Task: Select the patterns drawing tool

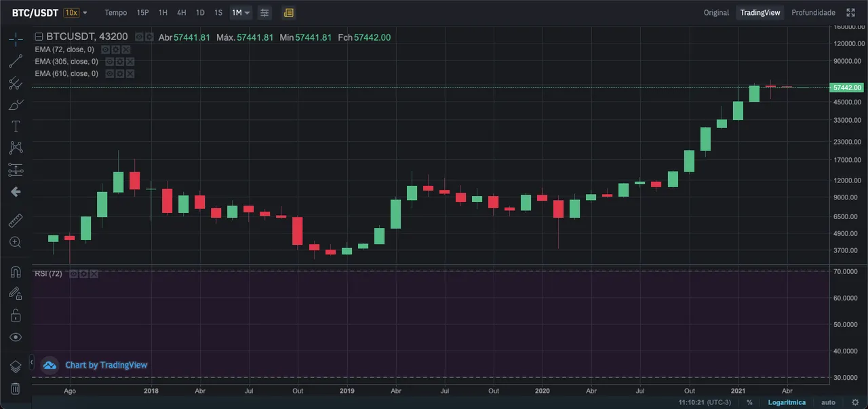Action: pyautogui.click(x=16, y=147)
